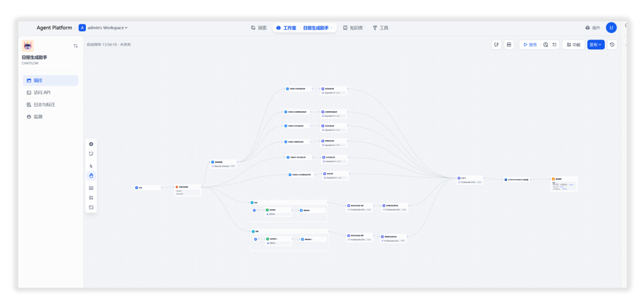This screenshot has width=644, height=302.
Task: Click the add node plus icon
Action: (x=91, y=144)
